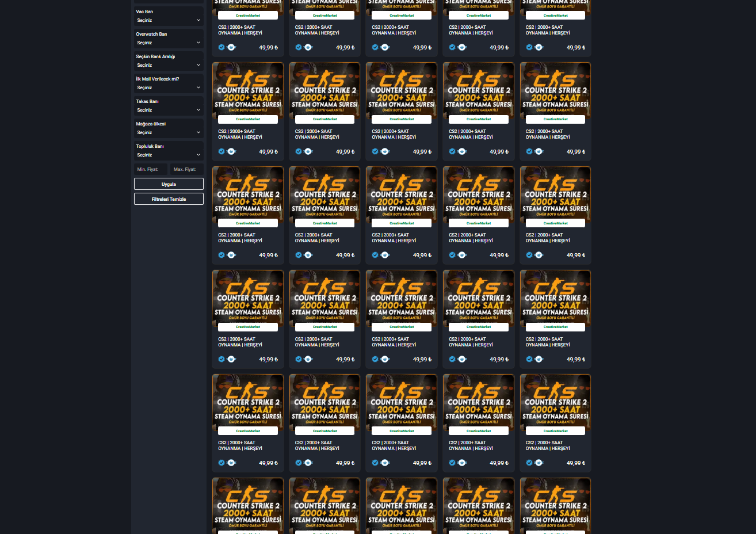Click the "İlk Mail Verilecek mi?" label
The width and height of the screenshot is (756, 534).
[158, 79]
